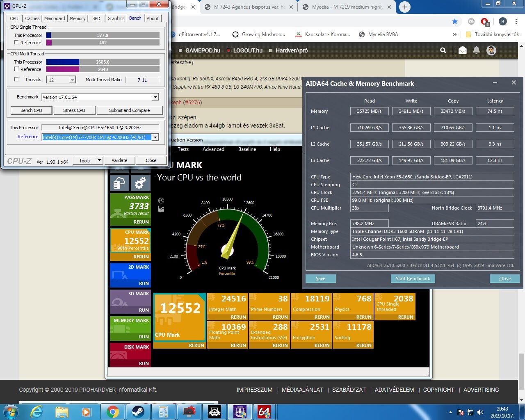Open Help menu in PerformanceTest
The height and width of the screenshot is (420, 525).
pos(275,149)
